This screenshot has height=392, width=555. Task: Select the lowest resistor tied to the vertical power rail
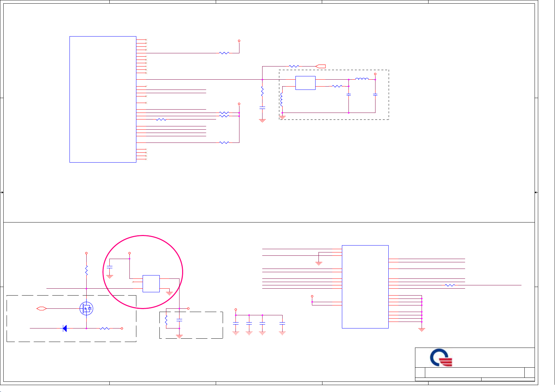pyautogui.click(x=224, y=143)
